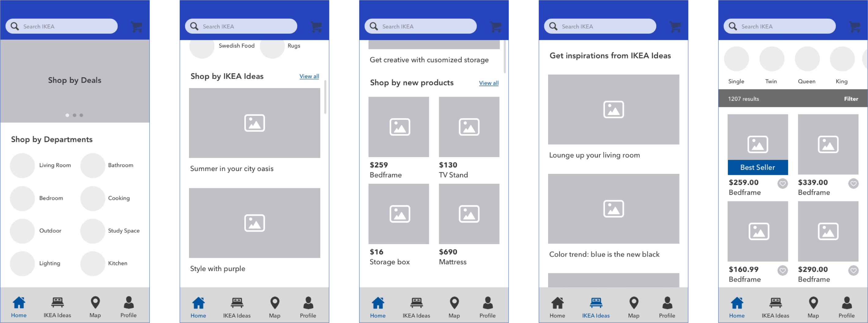Favorite the $339.00 Bedframe with the heart
868x323 pixels.
(853, 184)
